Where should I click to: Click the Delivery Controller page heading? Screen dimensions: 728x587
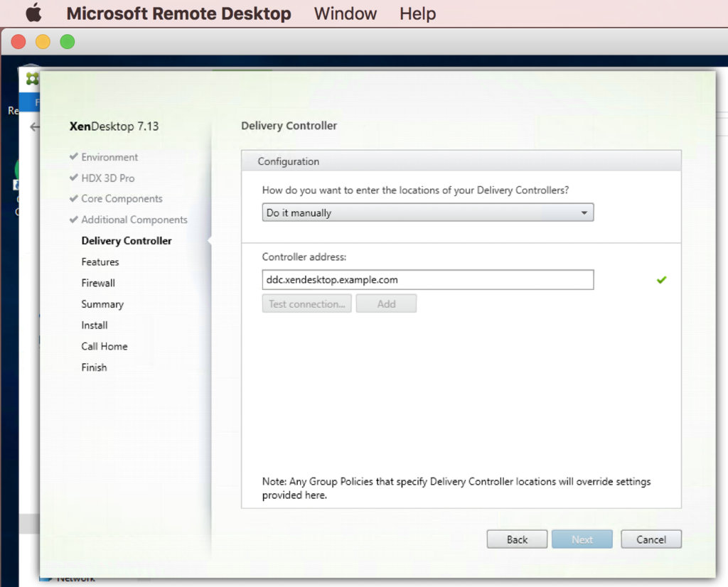(289, 126)
